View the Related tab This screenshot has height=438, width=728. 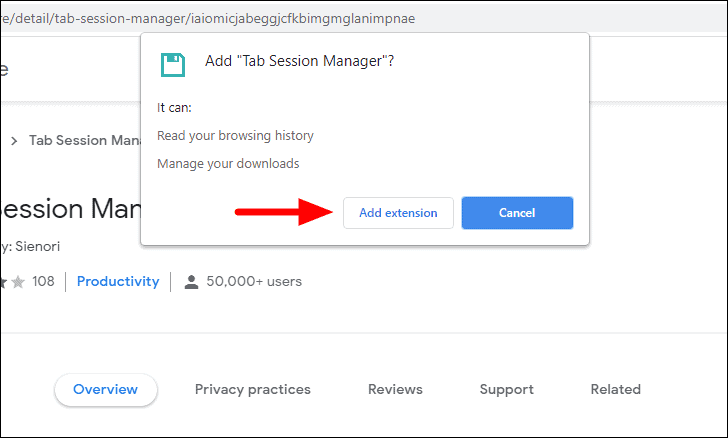(x=615, y=389)
